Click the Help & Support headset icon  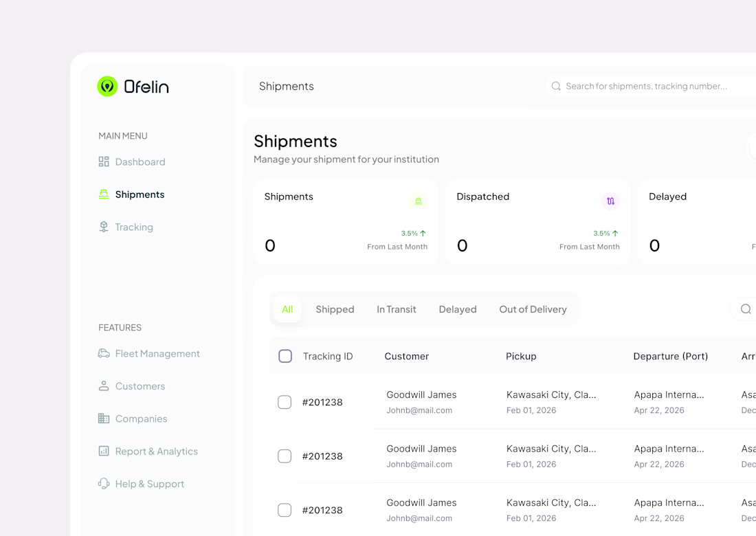tap(104, 484)
